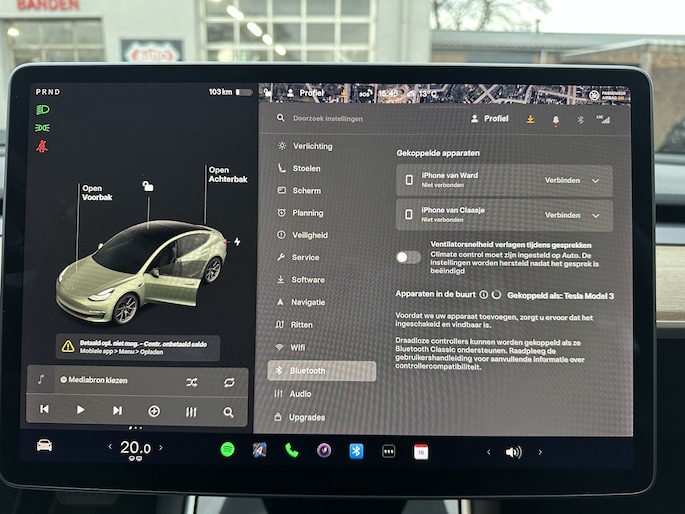Tap the Bluetooth icon in the bottom bar
This screenshot has width=685, height=514.
[356, 450]
